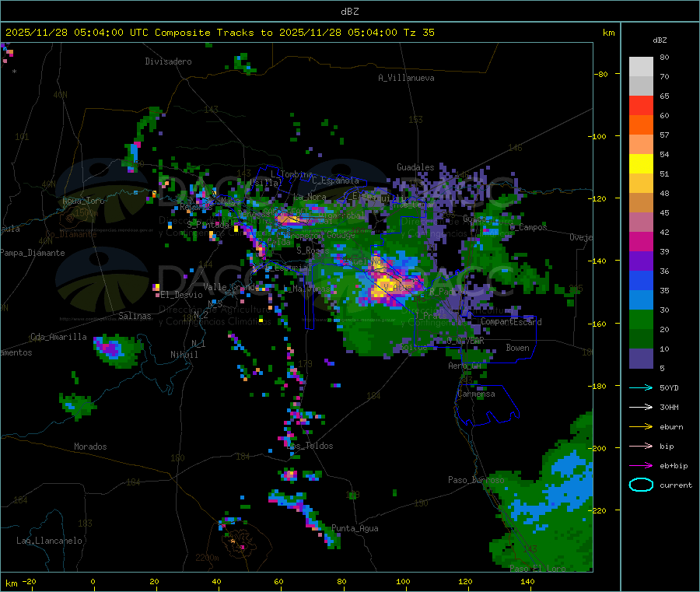Screen dimensions: 700x592
Task: Click the 'dBZ' label above the color scale
Action: point(660,40)
